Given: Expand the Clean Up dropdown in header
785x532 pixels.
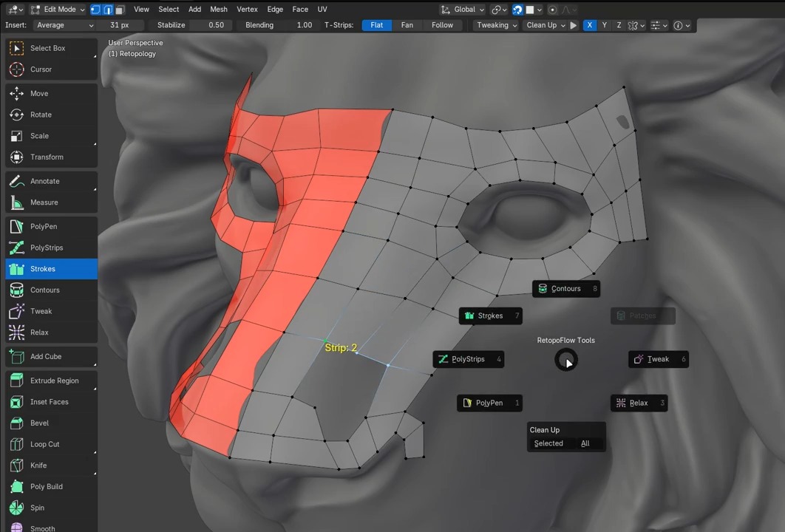Looking at the screenshot, I should click(546, 25).
